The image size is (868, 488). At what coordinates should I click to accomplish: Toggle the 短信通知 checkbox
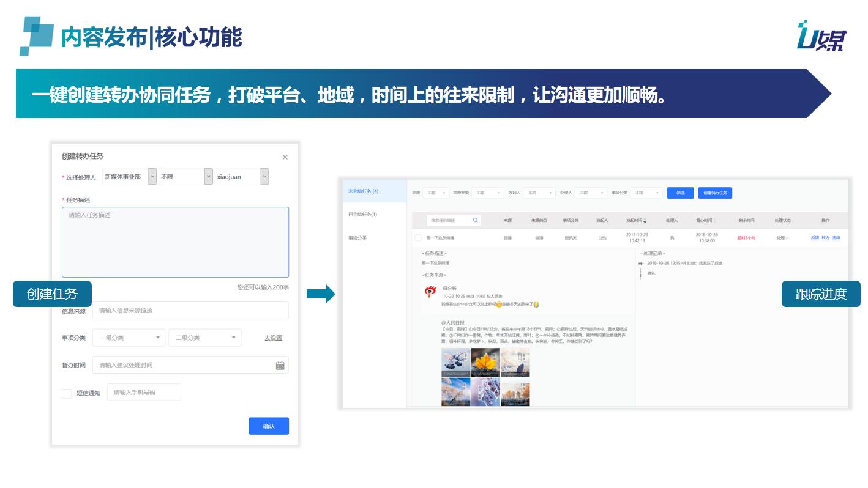click(x=67, y=393)
